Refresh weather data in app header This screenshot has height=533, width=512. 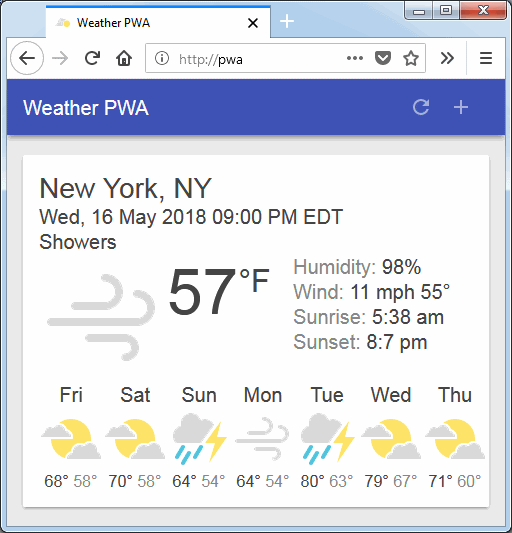point(421,107)
